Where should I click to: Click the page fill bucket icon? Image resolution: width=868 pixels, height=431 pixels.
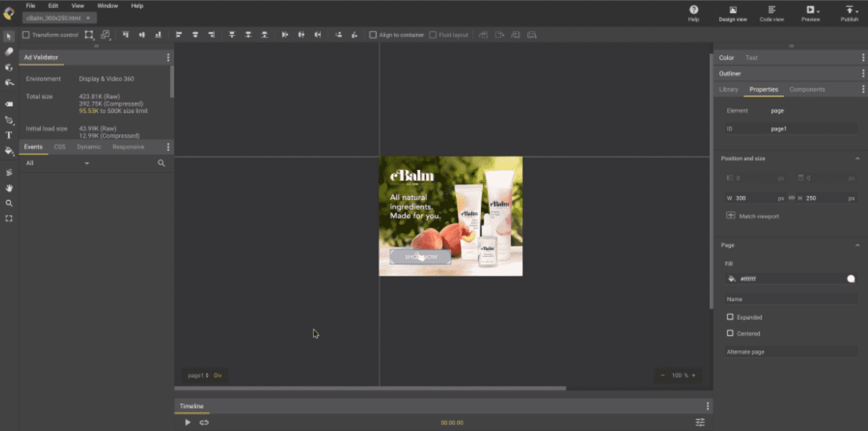tap(732, 279)
